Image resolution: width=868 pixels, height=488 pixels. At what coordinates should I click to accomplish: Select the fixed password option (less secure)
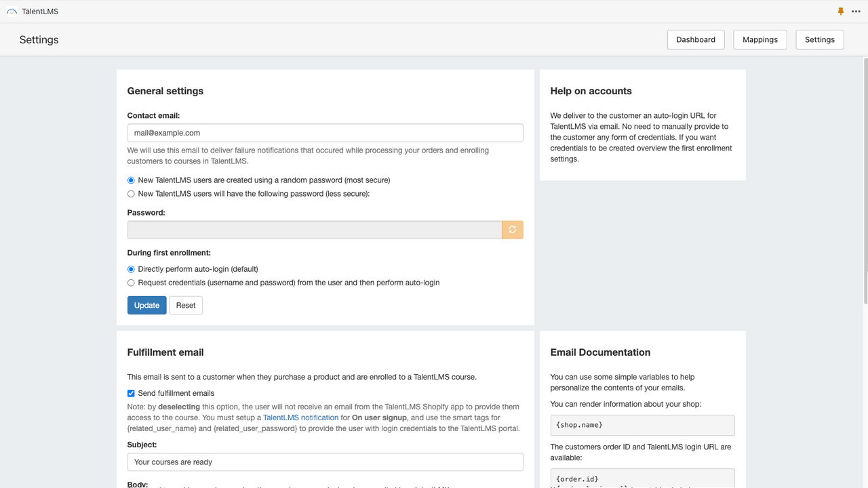(132, 194)
